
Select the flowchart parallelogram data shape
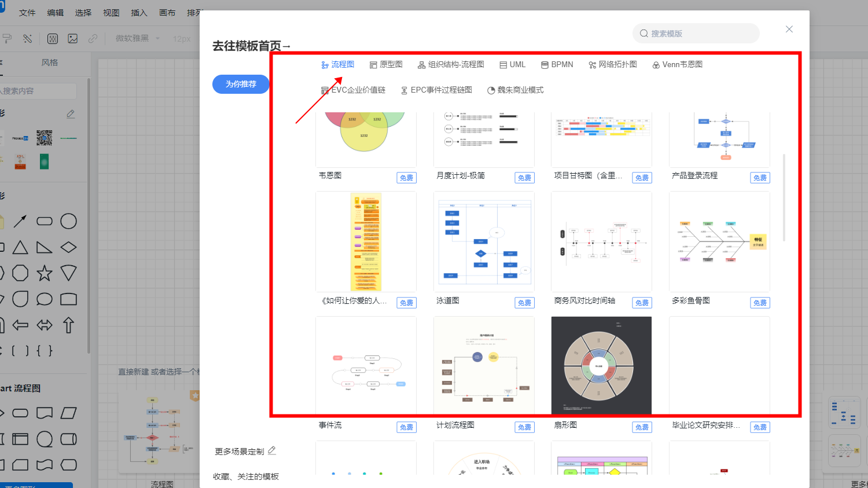point(69,413)
